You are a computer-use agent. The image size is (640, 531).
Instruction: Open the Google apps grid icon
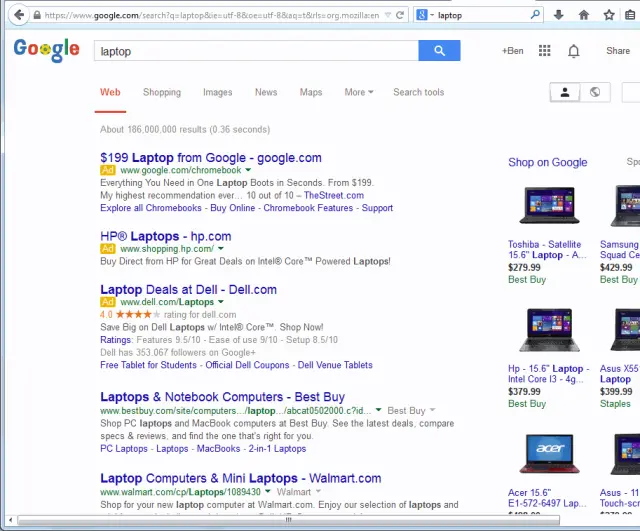(544, 51)
